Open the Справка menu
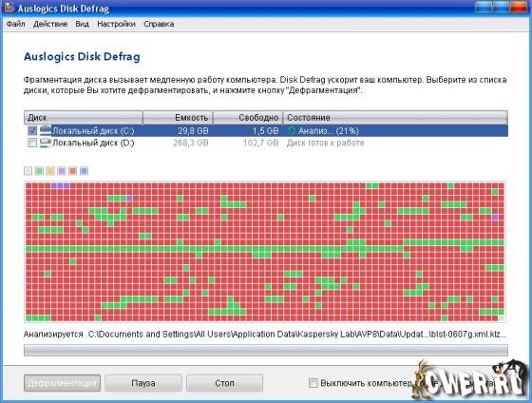532x403 pixels. click(159, 24)
